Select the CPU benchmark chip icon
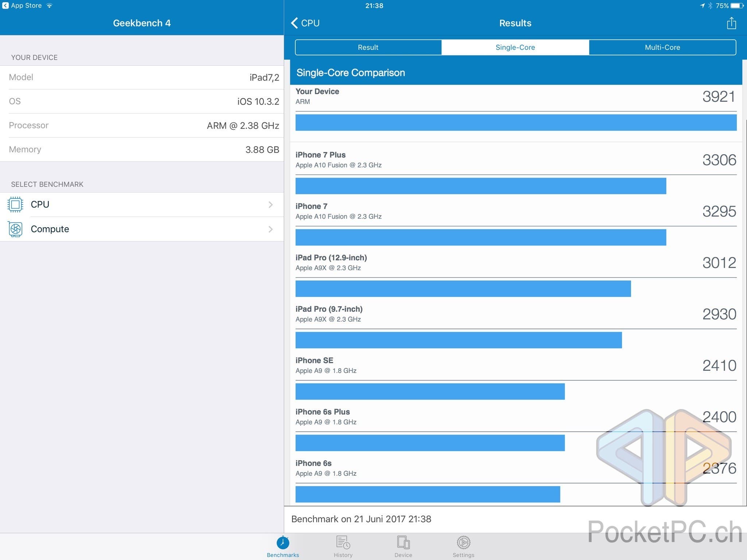The image size is (747, 560). pyautogui.click(x=15, y=205)
